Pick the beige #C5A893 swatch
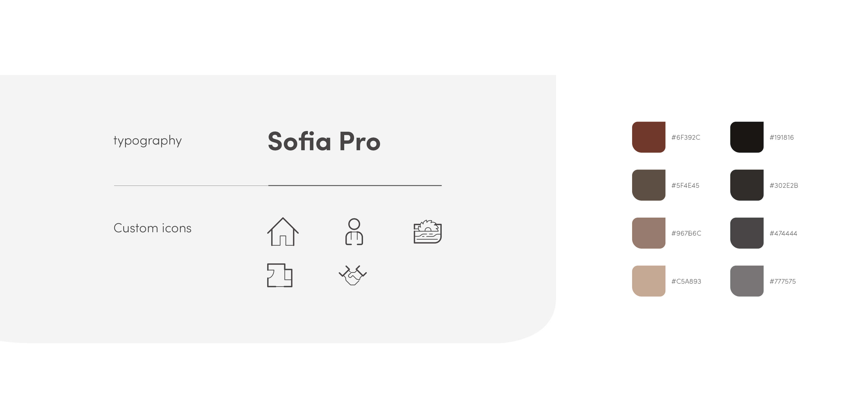 (x=648, y=281)
